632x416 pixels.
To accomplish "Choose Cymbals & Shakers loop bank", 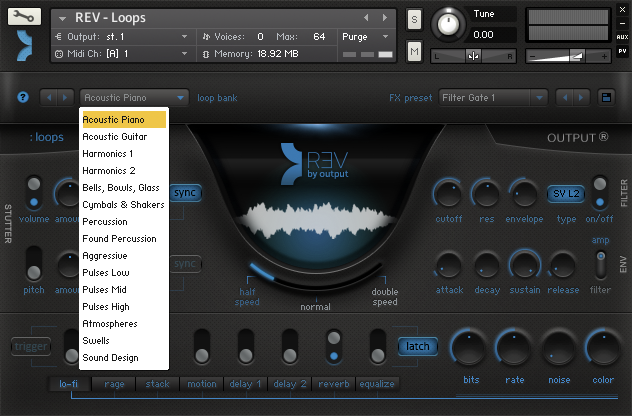I will (x=124, y=205).
